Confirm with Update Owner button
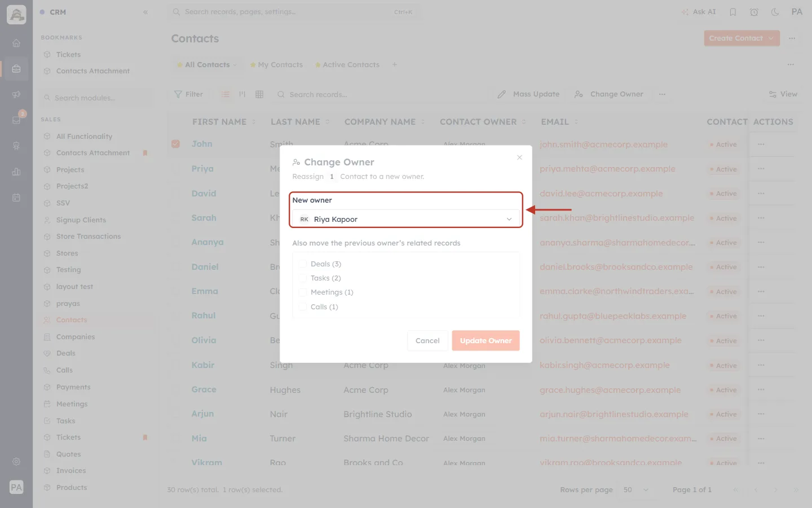This screenshot has width=812, height=508. [x=486, y=341]
